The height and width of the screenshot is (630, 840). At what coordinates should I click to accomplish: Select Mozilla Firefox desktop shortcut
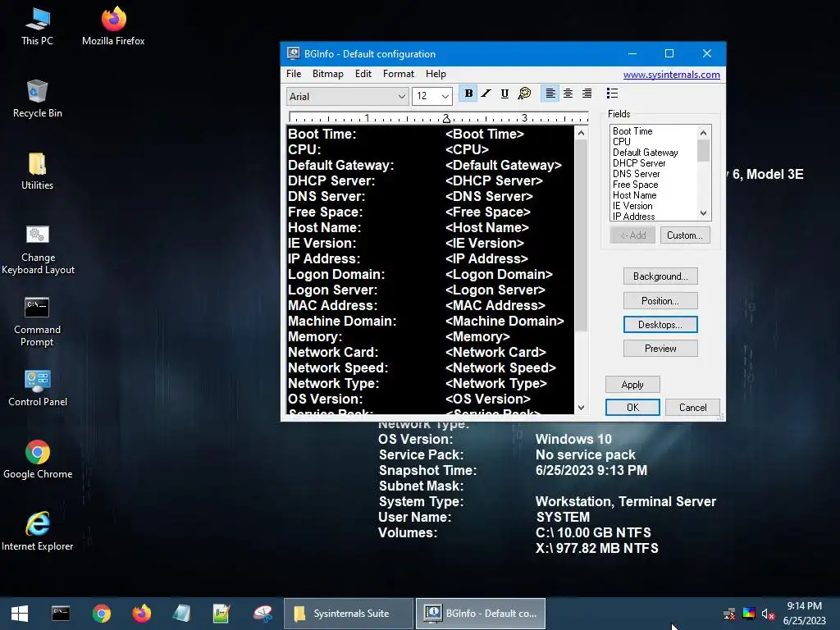(x=113, y=25)
